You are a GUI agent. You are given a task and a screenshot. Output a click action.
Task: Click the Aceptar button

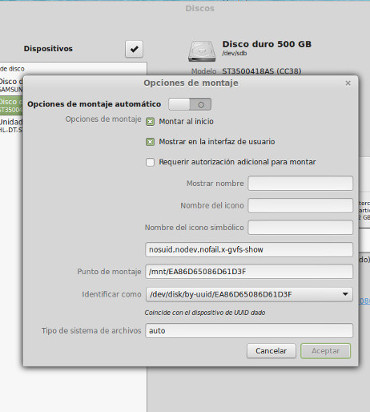(x=325, y=351)
